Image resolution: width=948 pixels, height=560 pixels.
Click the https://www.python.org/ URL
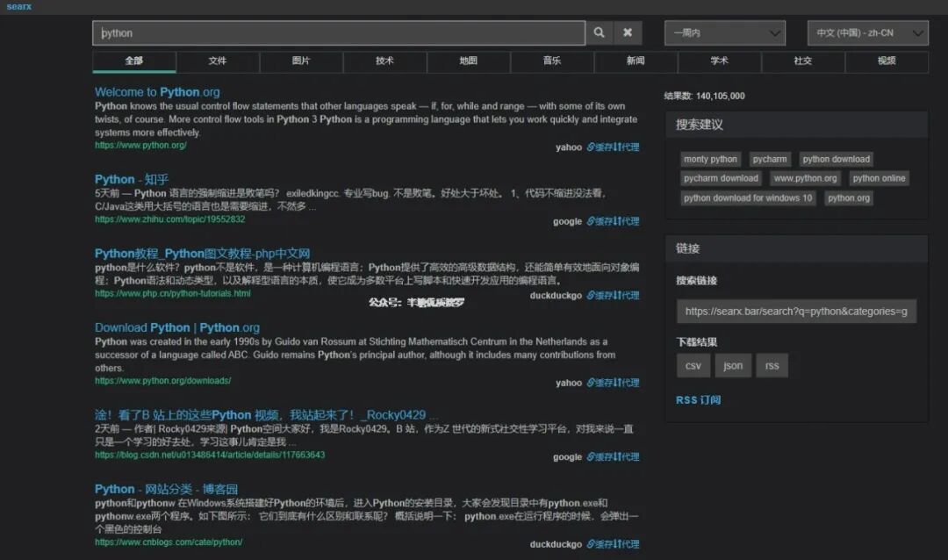tap(140, 145)
